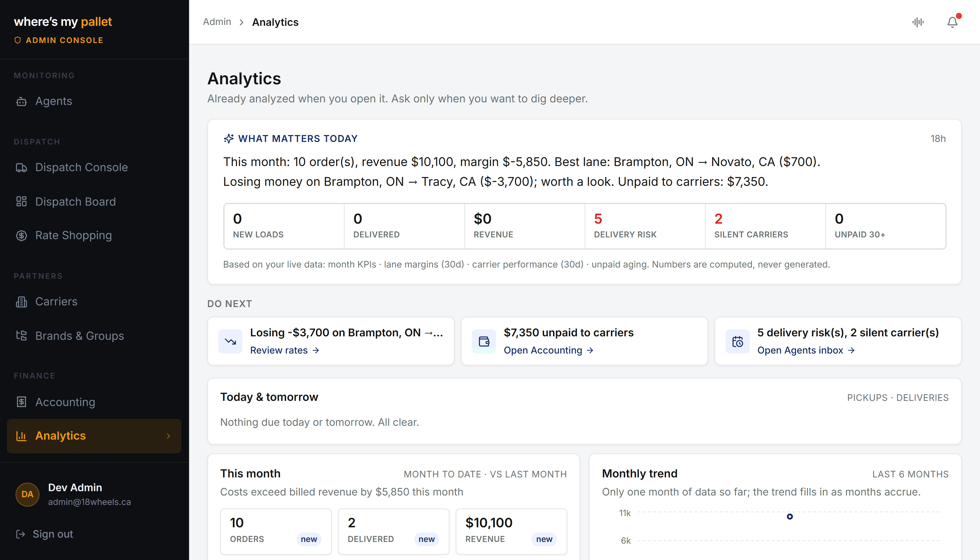
Task: Click the where's my pallet logo
Action: (63, 22)
